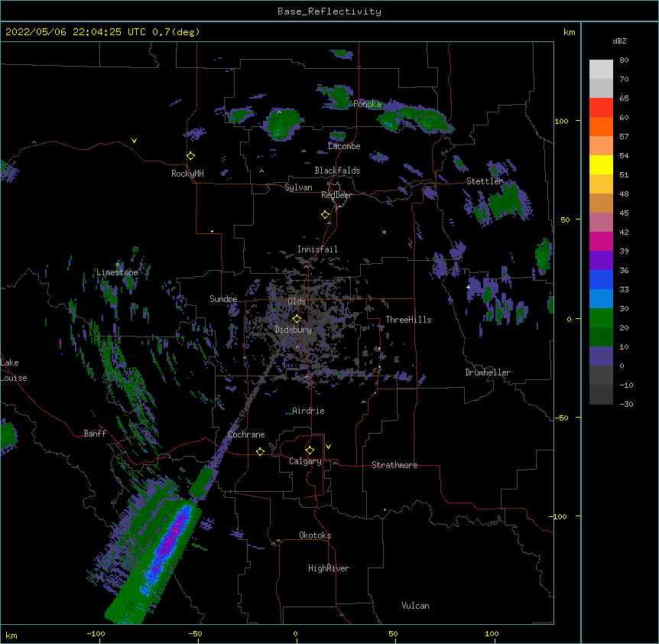Pick the bright yellow 51–54 dBZ swatch
This screenshot has width=659, height=644.
(601, 164)
